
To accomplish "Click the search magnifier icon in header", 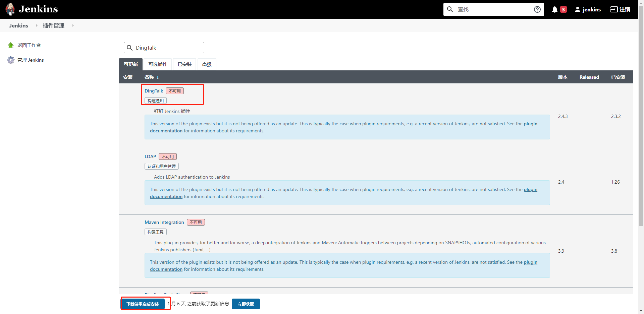I will click(450, 9).
